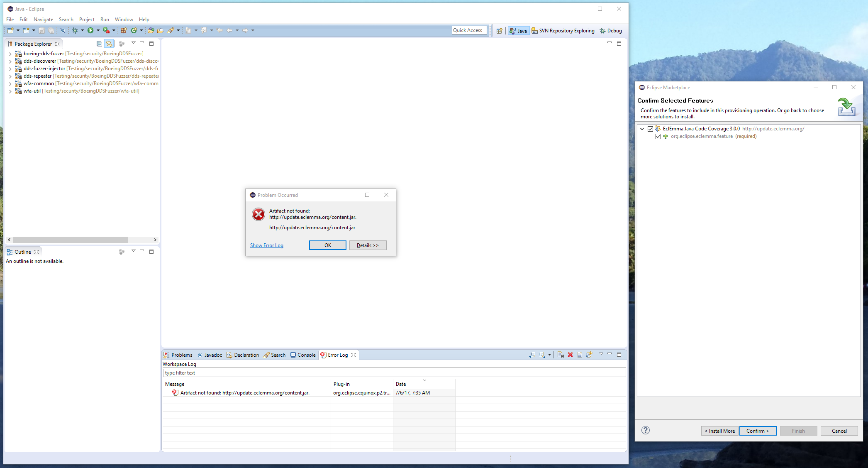Click Package Explorer scroll left arrow
The height and width of the screenshot is (468, 868).
point(9,240)
